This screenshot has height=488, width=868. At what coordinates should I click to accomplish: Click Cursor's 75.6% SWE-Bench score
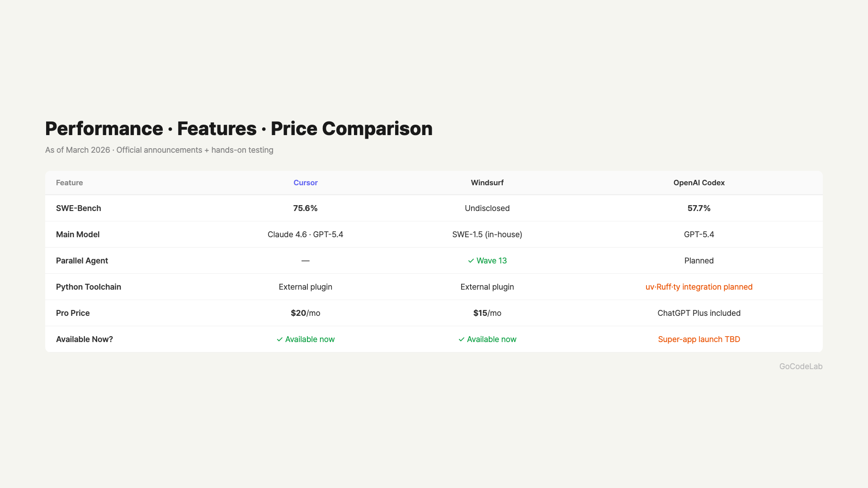(305, 208)
